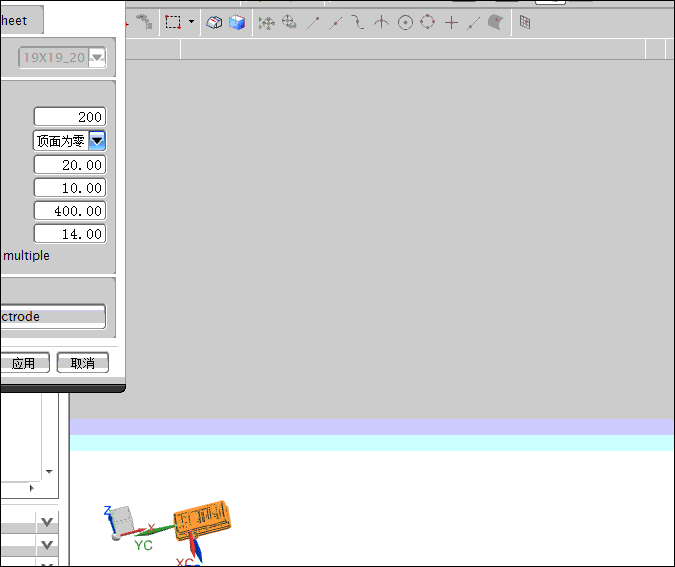Click the gray cube of the view triad

point(123,520)
